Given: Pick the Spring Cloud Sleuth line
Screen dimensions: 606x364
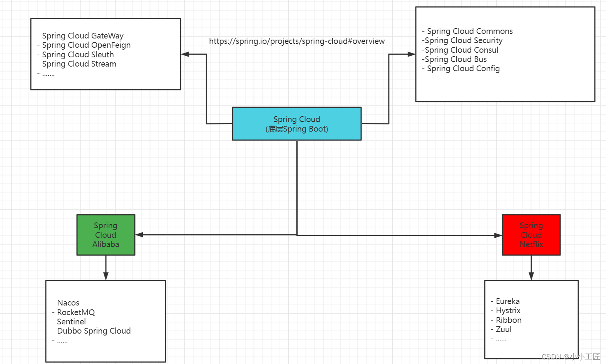Looking at the screenshot, I should (78, 55).
